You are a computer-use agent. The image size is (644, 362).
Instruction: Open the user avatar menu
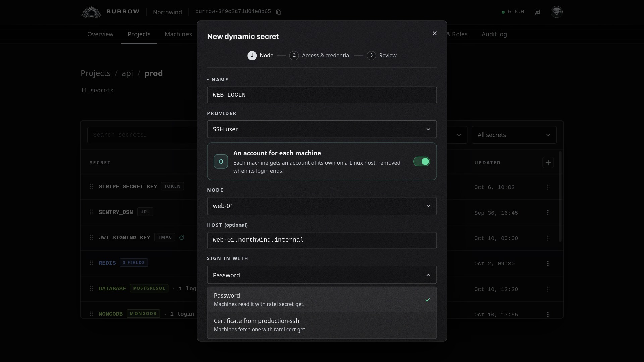point(557,12)
